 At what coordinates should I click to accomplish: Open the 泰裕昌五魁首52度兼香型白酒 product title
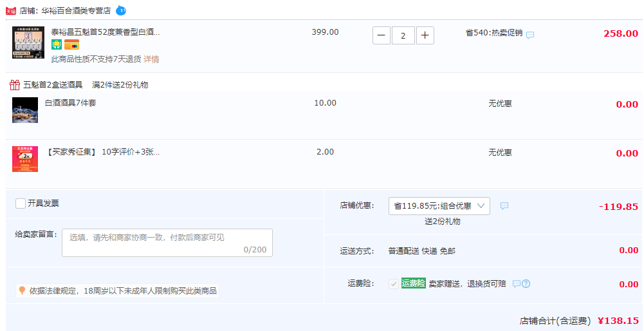[x=106, y=32]
